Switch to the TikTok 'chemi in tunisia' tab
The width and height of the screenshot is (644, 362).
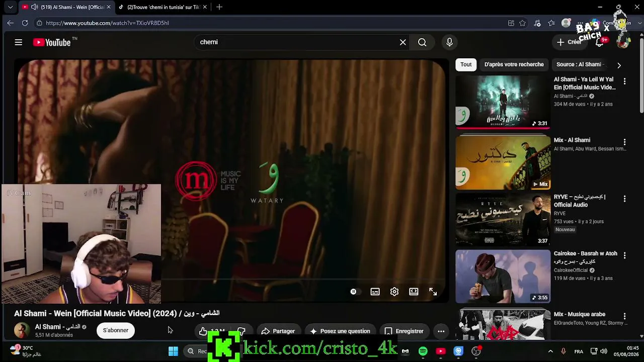[x=163, y=7]
